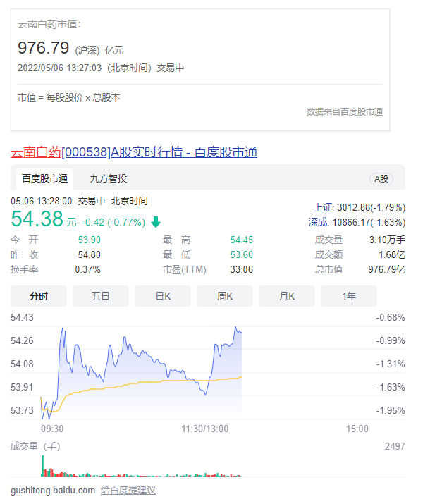
Task: Click the 54.38 current stock price
Action: [37, 219]
